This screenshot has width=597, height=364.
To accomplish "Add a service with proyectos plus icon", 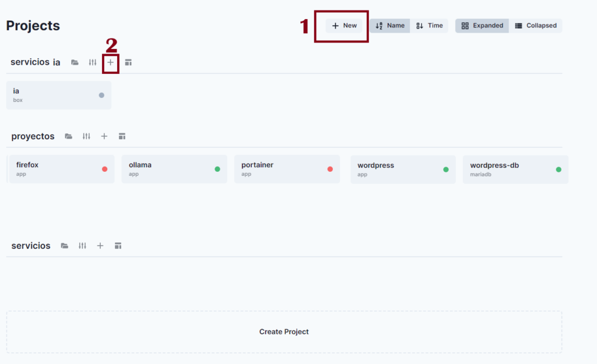I will [x=104, y=136].
